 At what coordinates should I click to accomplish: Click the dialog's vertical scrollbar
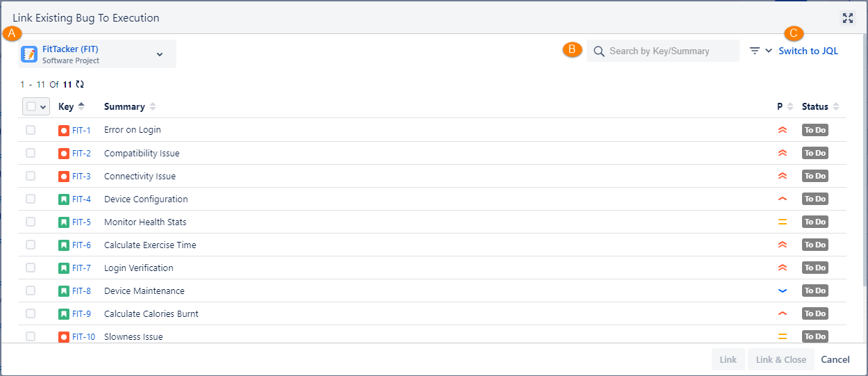coord(864,161)
